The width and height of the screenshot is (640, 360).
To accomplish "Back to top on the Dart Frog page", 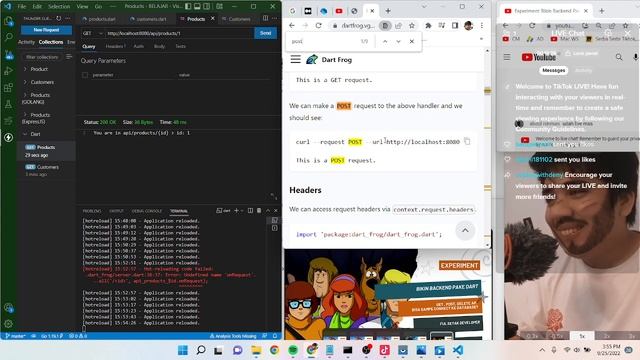I will [x=465, y=231].
